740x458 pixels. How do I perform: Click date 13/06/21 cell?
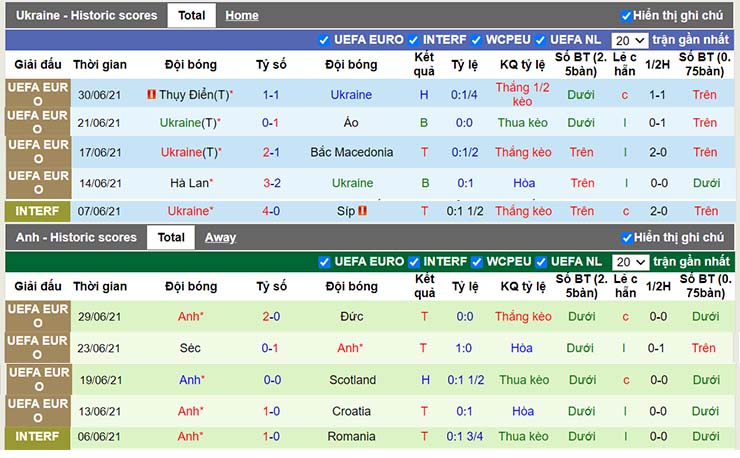coord(100,411)
